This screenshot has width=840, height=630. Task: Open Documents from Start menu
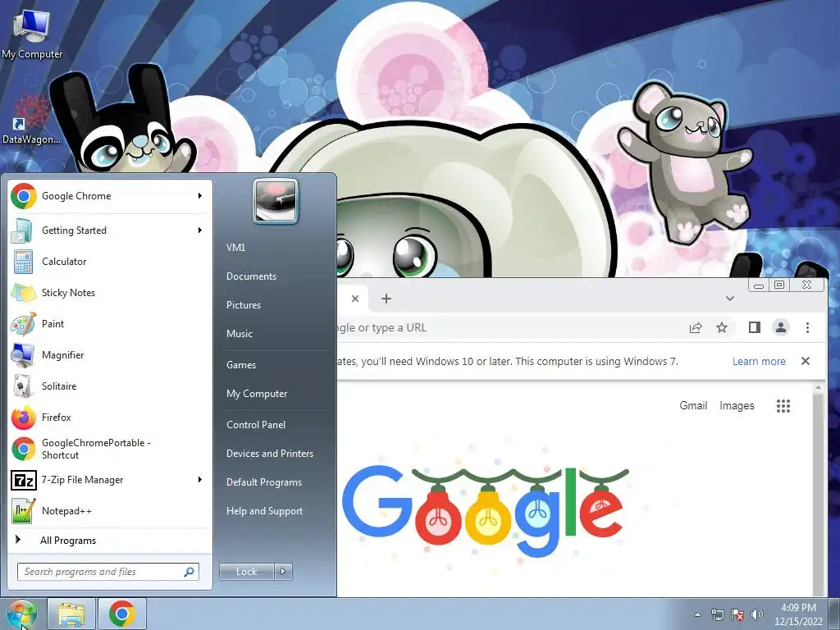[251, 276]
